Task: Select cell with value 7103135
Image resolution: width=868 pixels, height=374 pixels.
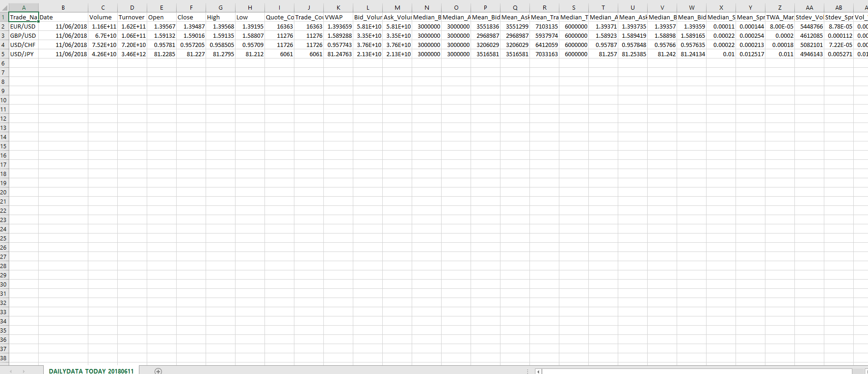Action: [x=544, y=26]
